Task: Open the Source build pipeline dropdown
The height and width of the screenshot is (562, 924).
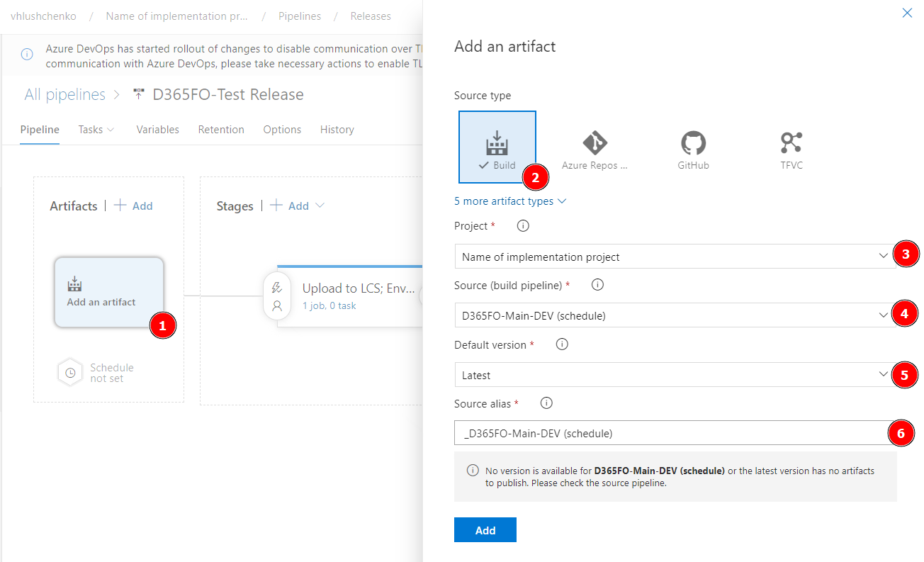Action: 675,315
